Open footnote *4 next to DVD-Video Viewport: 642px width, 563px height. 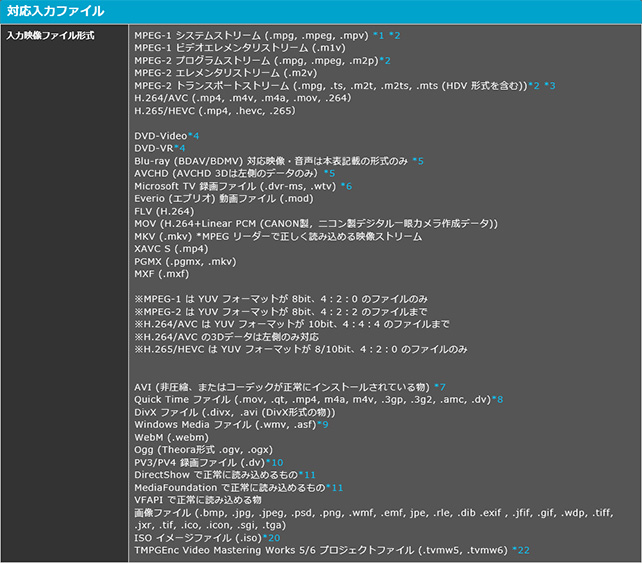(x=193, y=136)
